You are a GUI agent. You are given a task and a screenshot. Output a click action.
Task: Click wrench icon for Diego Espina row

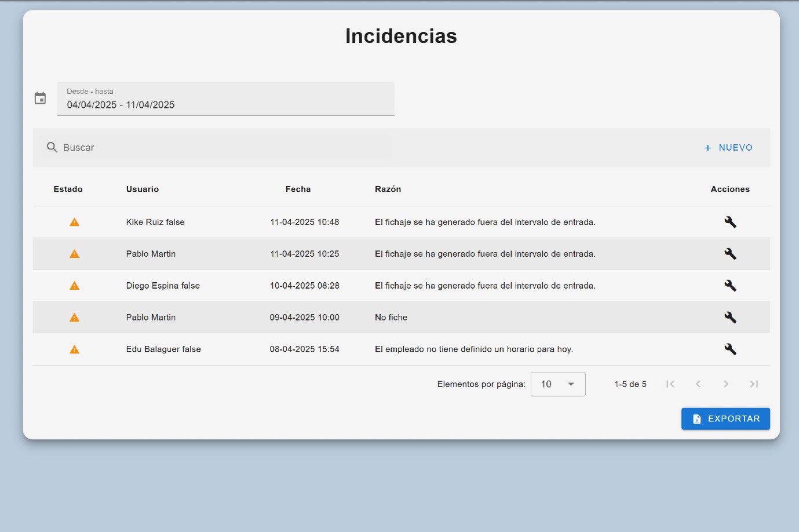tap(730, 286)
